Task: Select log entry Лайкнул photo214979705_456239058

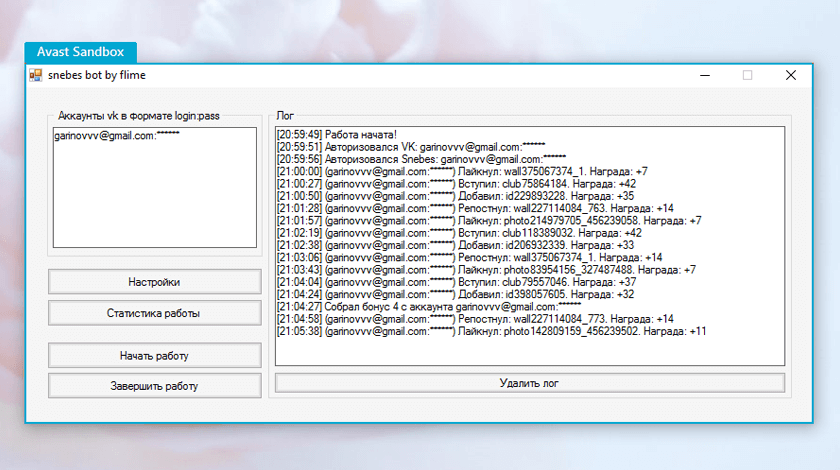Action: [x=489, y=221]
